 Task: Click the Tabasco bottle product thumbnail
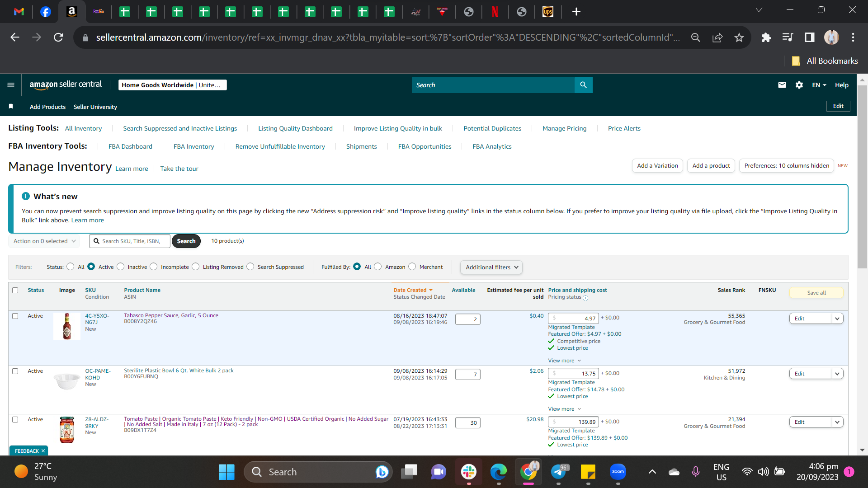point(67,326)
